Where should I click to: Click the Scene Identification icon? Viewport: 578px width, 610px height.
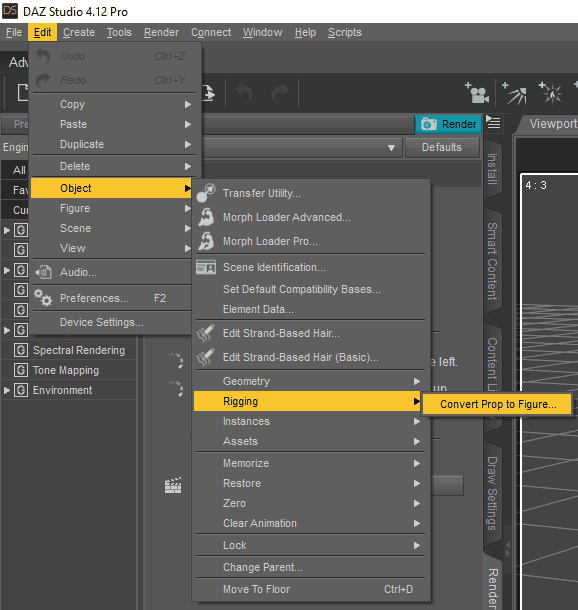click(206, 267)
